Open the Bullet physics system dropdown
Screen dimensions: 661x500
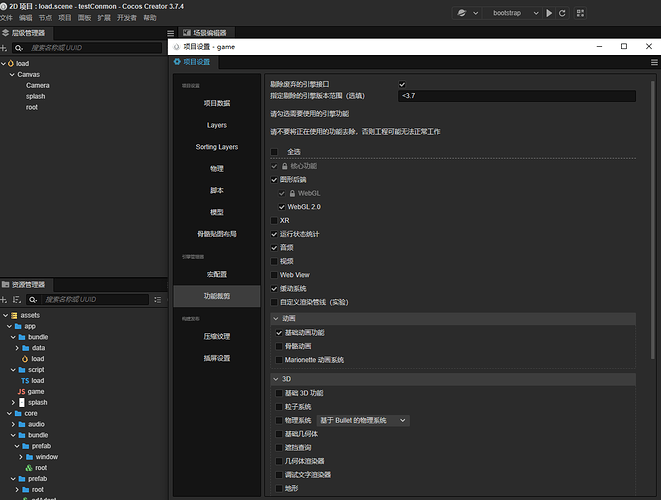tap(363, 420)
